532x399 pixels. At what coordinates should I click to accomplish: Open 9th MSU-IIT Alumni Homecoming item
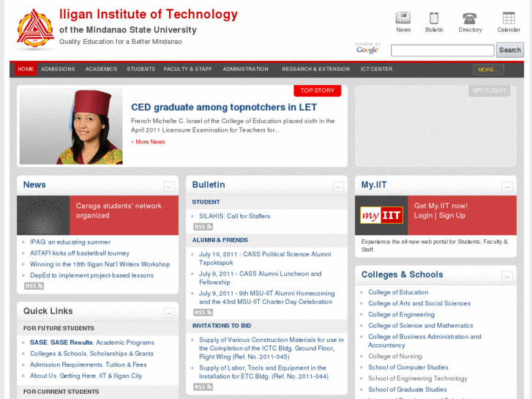coord(266,297)
